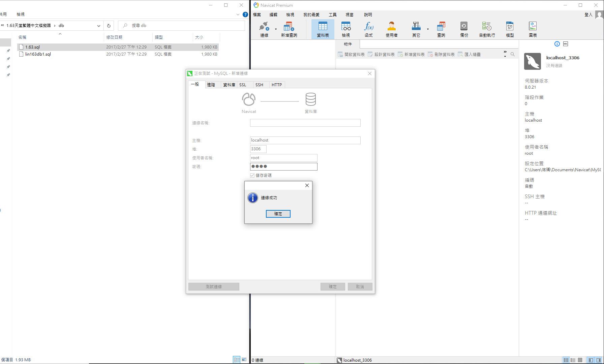Switch Navicat objects to list view

click(573, 360)
